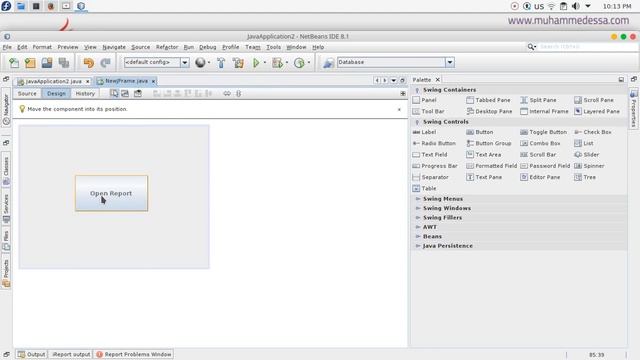The width and height of the screenshot is (640, 360).
Task: Click the Undo arrow icon
Action: 89,62
